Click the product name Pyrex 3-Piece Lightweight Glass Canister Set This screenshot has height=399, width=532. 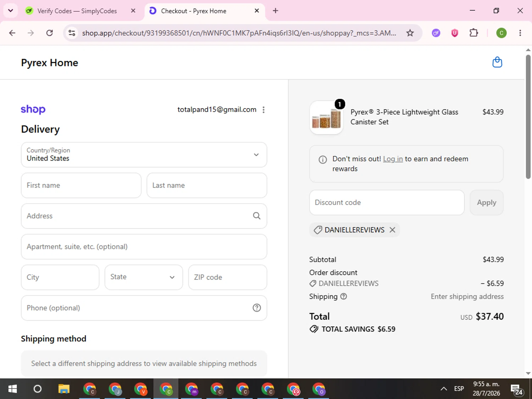click(x=404, y=117)
